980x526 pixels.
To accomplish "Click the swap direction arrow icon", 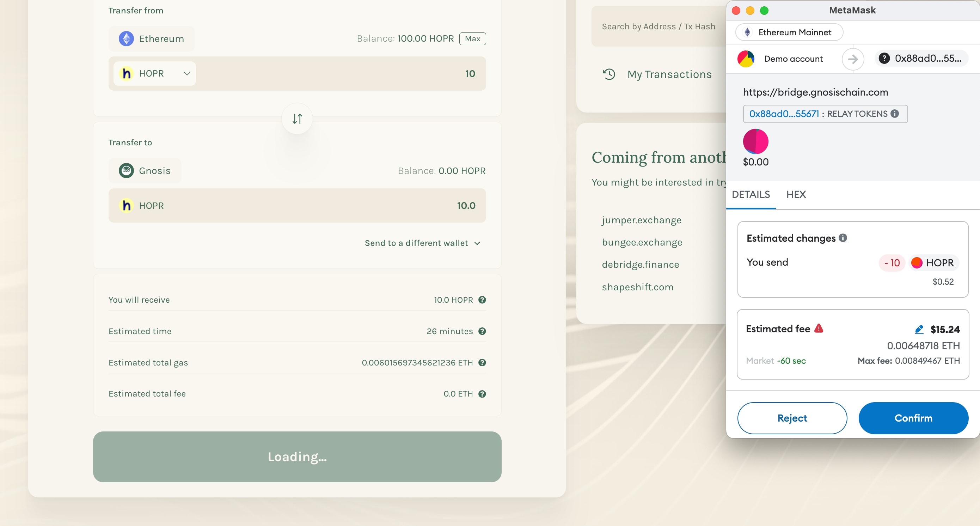I will coord(297,119).
